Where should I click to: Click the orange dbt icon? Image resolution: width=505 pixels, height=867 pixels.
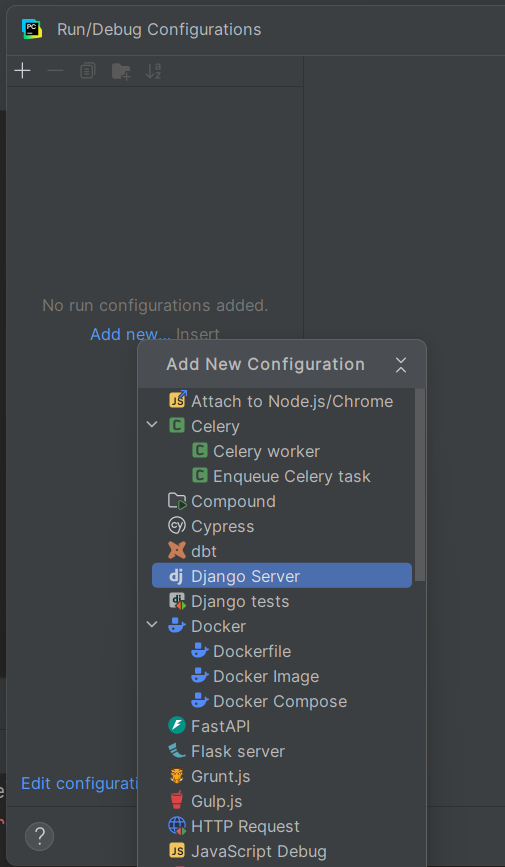coord(176,551)
